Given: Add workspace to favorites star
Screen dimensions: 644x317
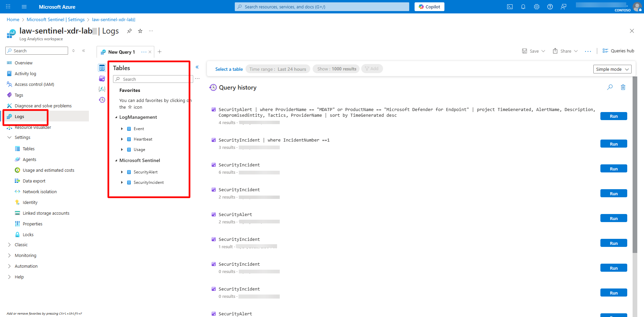Looking at the screenshot, I should (x=140, y=31).
